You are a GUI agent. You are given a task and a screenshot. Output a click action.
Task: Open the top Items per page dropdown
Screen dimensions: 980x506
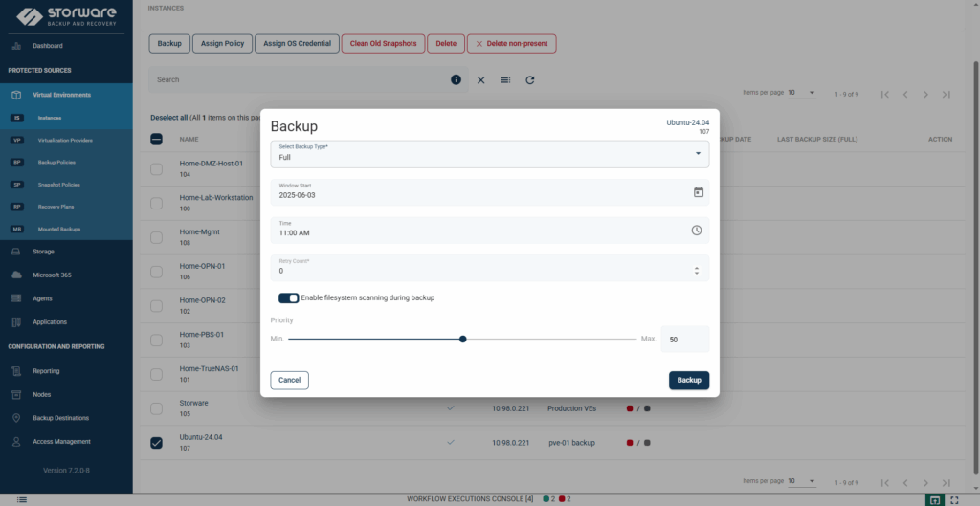point(802,93)
